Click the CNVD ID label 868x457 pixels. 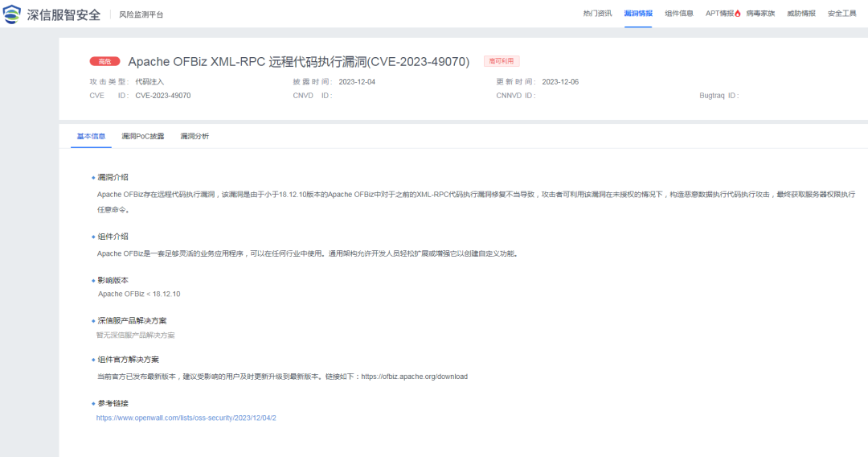(x=313, y=96)
